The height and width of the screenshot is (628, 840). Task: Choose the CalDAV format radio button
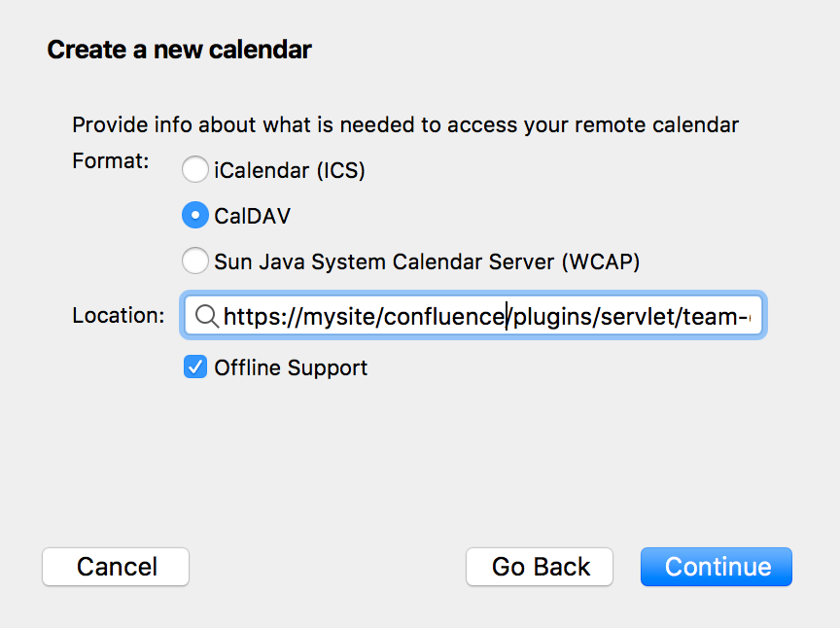195,216
